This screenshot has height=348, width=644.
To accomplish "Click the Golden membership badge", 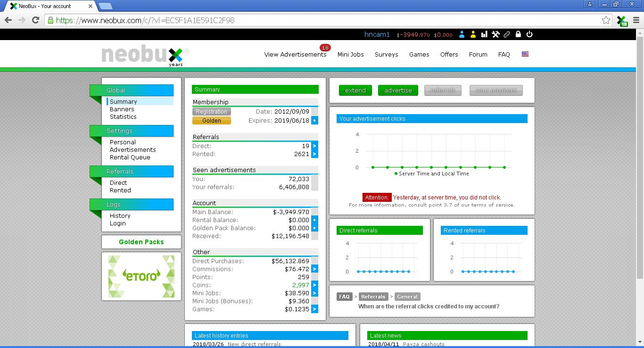I will (x=212, y=121).
